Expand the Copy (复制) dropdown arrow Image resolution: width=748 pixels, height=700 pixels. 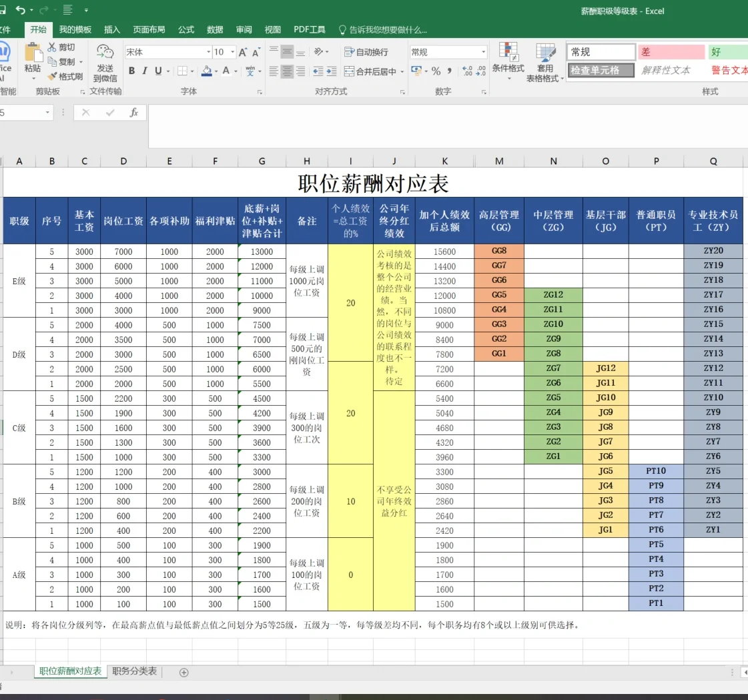(x=81, y=62)
